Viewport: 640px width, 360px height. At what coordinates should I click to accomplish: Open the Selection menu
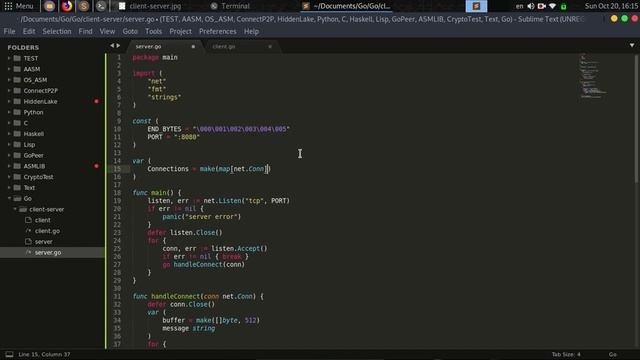coord(57,31)
